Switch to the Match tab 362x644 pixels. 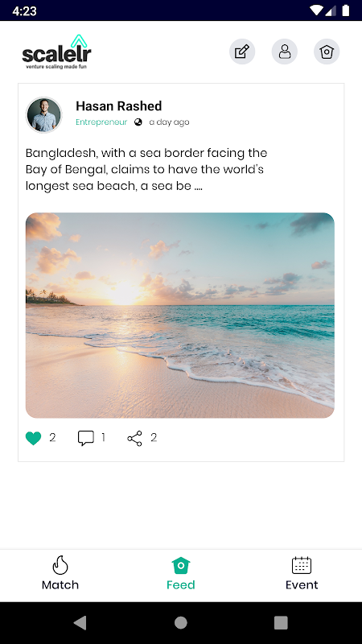(60, 574)
